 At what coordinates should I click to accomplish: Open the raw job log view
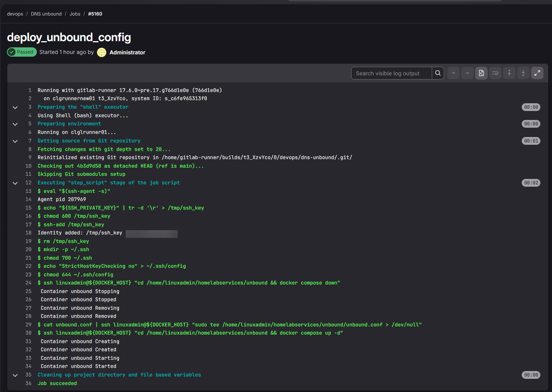coord(481,73)
